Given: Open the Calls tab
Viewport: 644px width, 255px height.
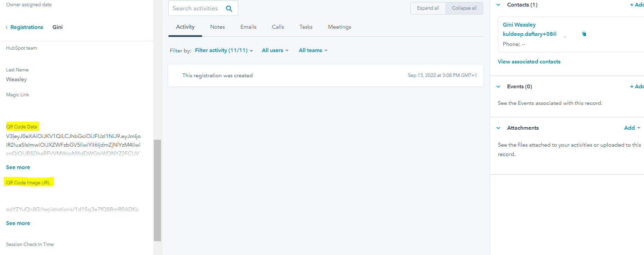Looking at the screenshot, I should tap(278, 27).
